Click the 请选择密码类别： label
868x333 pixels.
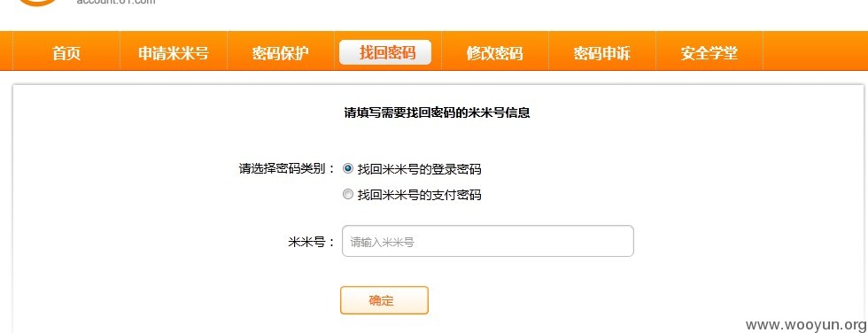(x=287, y=168)
